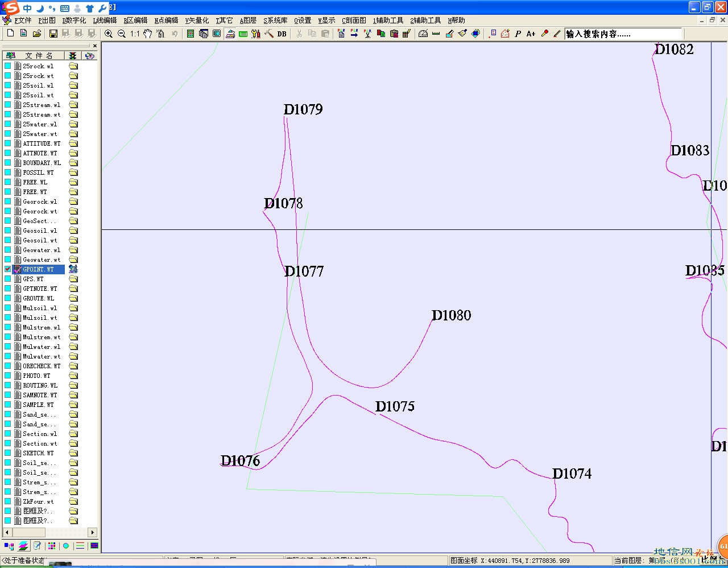Click the Cut scissors icon
728x568 pixels.
pos(299,34)
